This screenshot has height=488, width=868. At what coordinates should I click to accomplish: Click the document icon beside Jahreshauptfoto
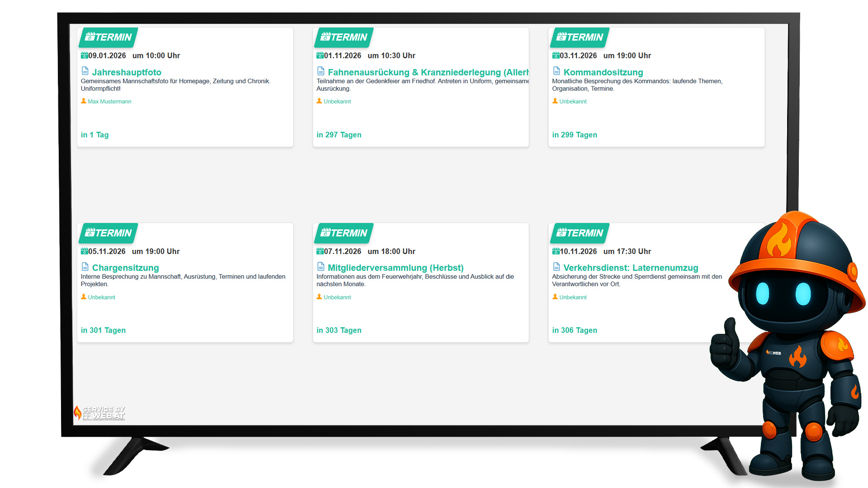coord(85,71)
